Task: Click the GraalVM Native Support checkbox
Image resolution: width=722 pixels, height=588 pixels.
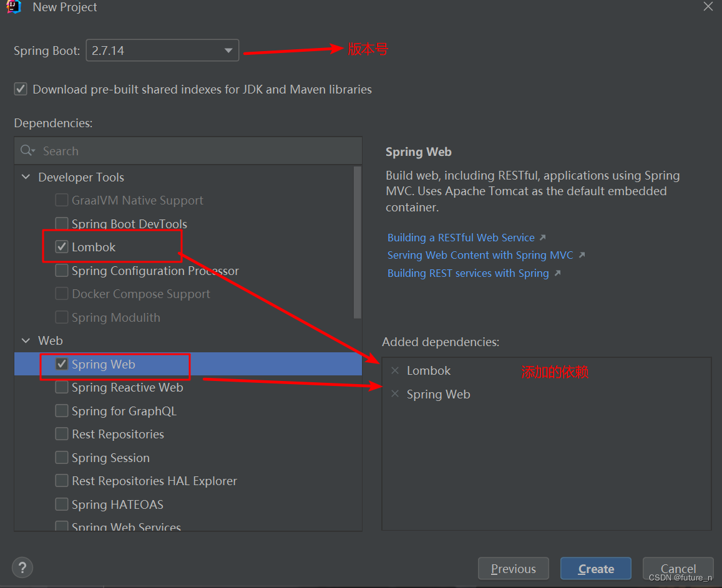Action: point(62,200)
